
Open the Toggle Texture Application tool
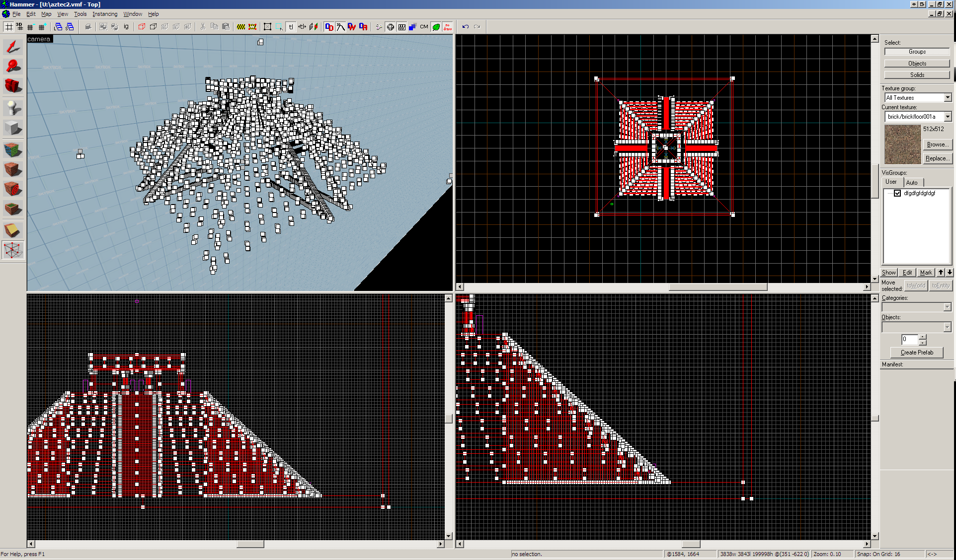[x=13, y=149]
